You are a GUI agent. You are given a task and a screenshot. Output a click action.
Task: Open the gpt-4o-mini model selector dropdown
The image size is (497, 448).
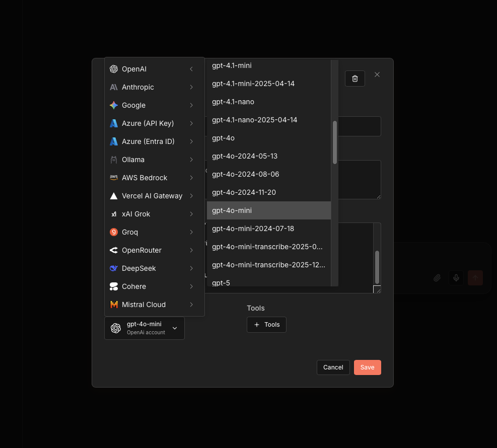click(x=144, y=328)
